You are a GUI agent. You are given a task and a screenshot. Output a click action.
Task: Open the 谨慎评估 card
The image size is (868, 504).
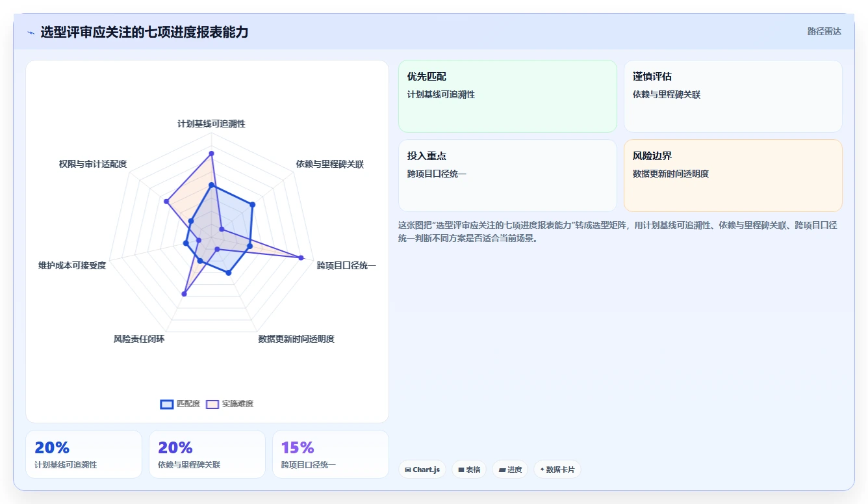[x=733, y=96]
